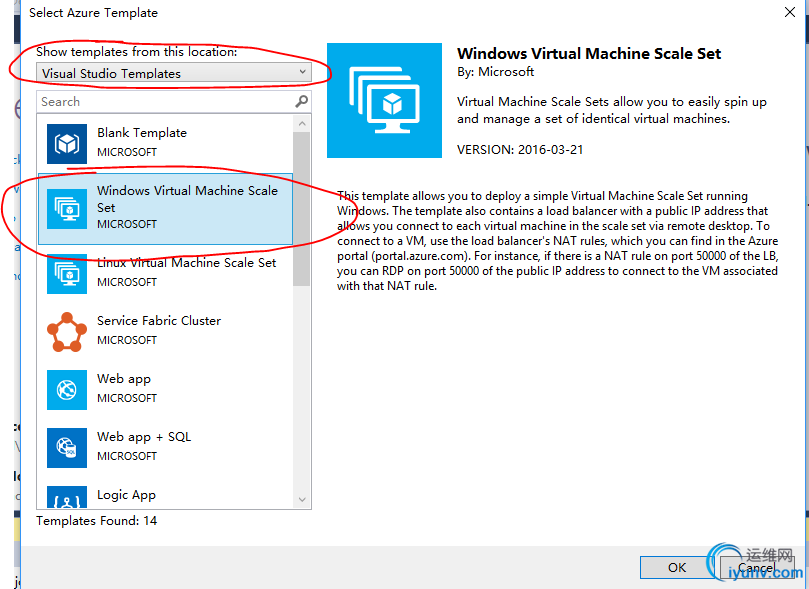
Task: Click the template list scroll down arrow
Action: click(x=302, y=499)
